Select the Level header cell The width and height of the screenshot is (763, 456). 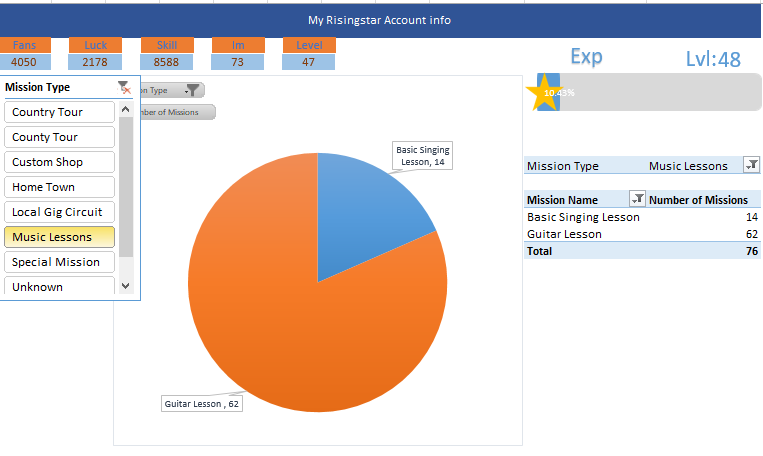309,45
